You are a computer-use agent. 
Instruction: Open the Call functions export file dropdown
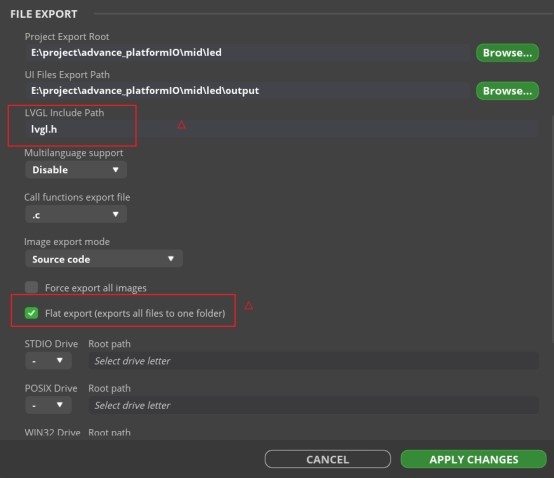[76, 214]
